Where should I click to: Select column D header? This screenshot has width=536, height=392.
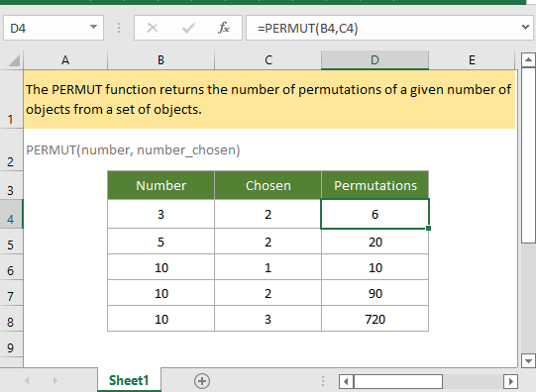click(x=375, y=60)
